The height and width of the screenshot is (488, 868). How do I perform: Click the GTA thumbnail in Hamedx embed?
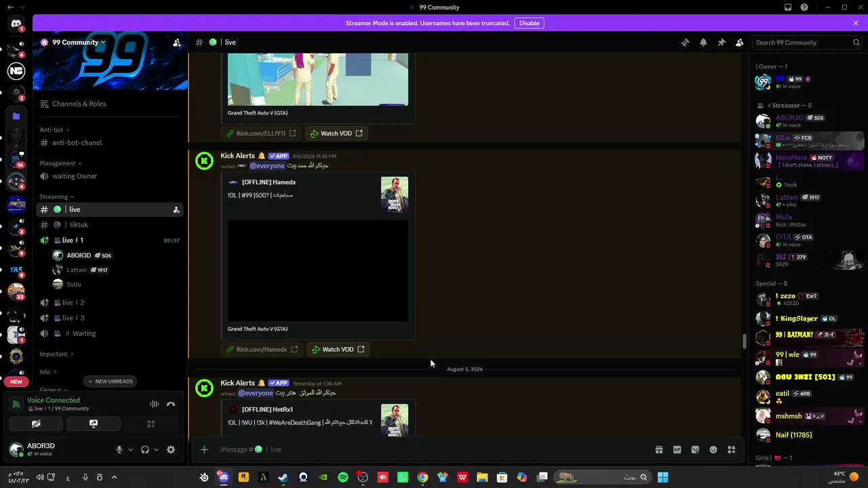tap(395, 195)
